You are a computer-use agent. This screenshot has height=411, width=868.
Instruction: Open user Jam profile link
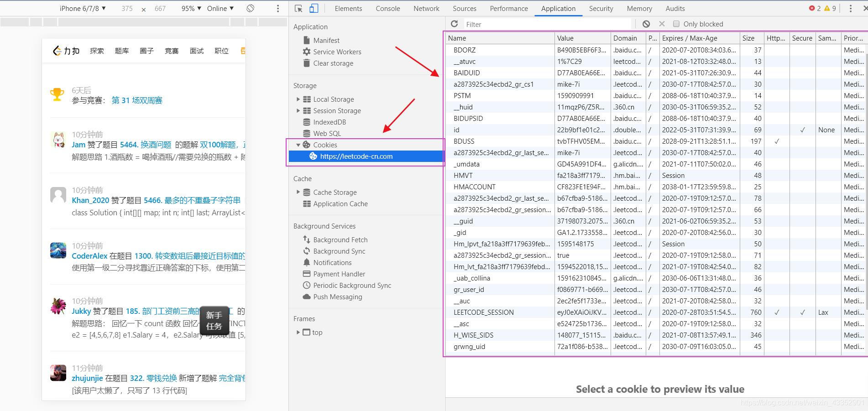click(78, 145)
